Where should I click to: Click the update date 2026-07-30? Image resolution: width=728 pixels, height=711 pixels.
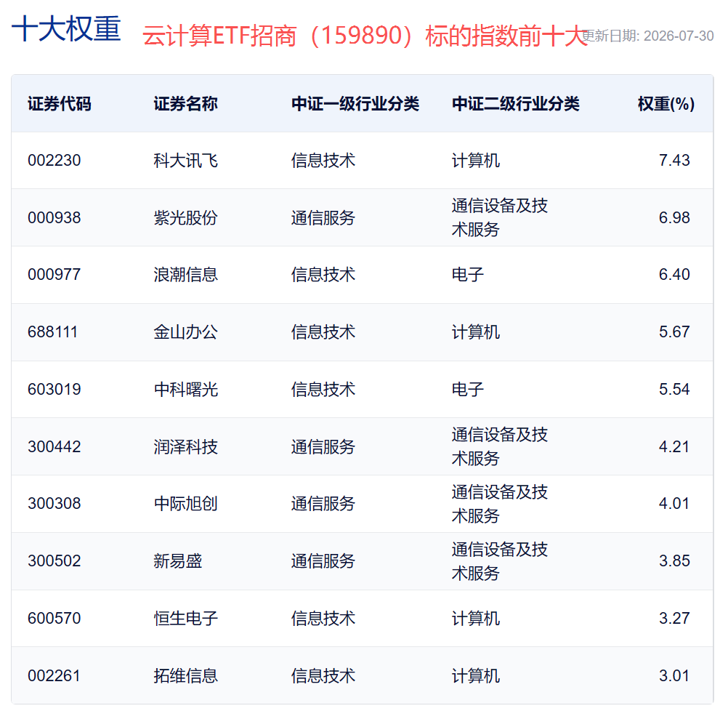coord(679,36)
